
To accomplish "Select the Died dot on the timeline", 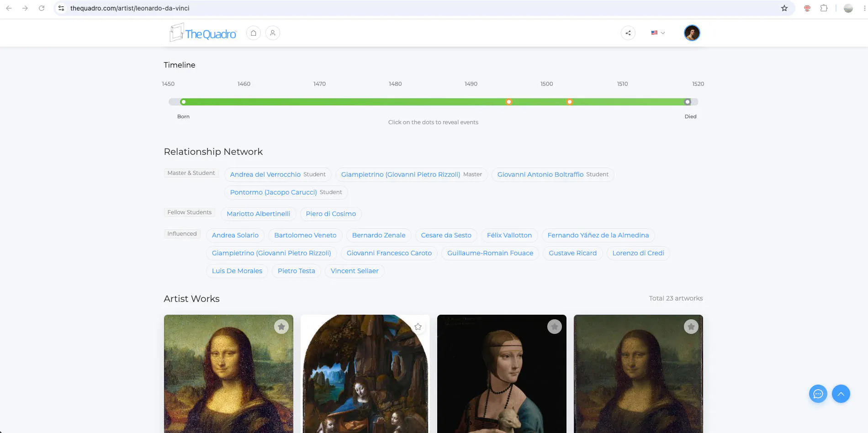I will click(x=688, y=102).
